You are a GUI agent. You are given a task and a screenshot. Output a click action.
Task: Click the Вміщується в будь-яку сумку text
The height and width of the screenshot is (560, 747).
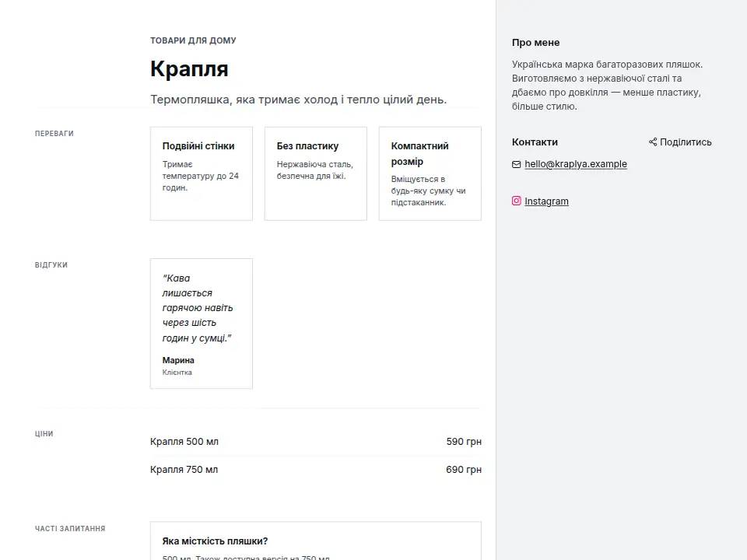(x=428, y=191)
